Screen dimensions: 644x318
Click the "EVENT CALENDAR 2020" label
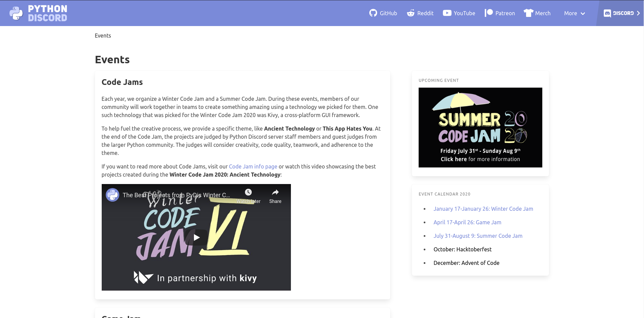[444, 194]
